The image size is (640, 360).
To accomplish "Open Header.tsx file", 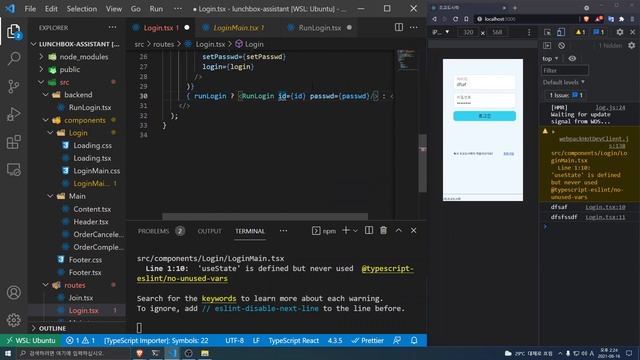I will (91, 222).
